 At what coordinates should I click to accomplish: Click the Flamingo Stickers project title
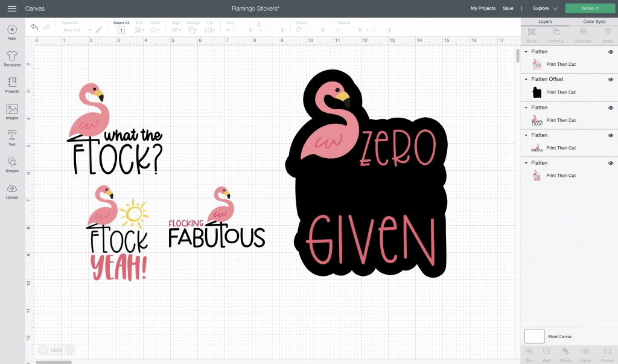(x=255, y=8)
